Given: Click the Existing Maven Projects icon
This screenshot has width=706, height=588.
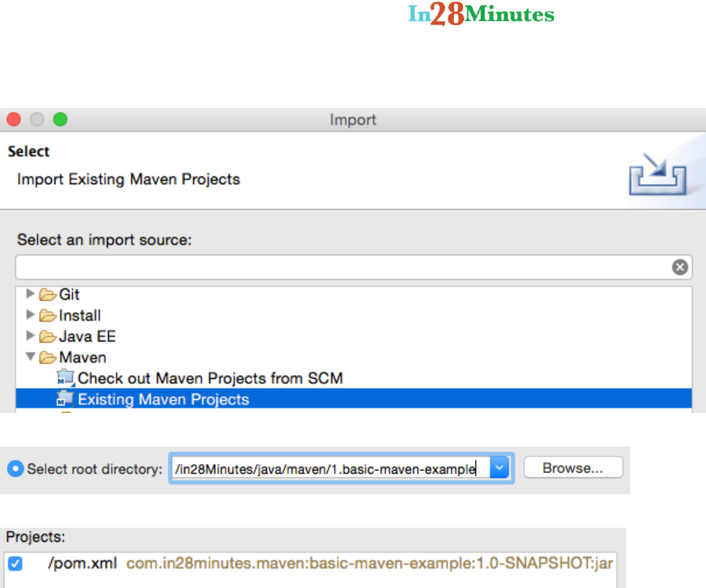Looking at the screenshot, I should point(66,398).
